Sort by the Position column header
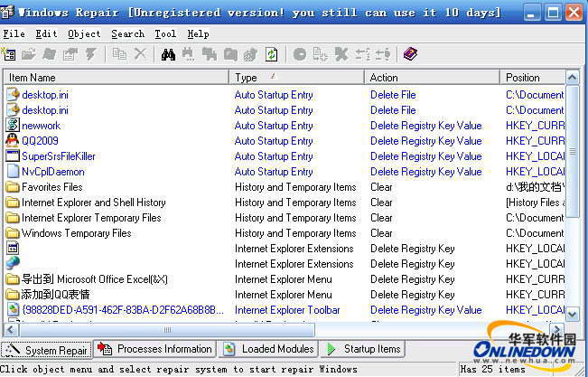Screen dimensions: 588x377 pyautogui.click(x=533, y=78)
